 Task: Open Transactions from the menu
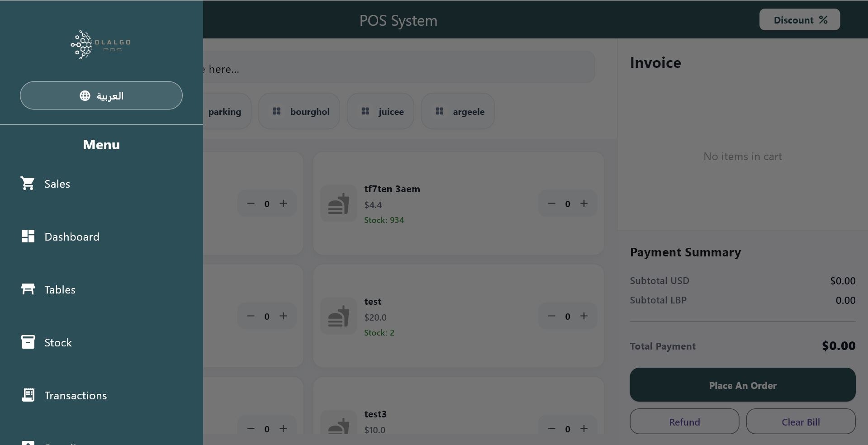(x=101, y=395)
